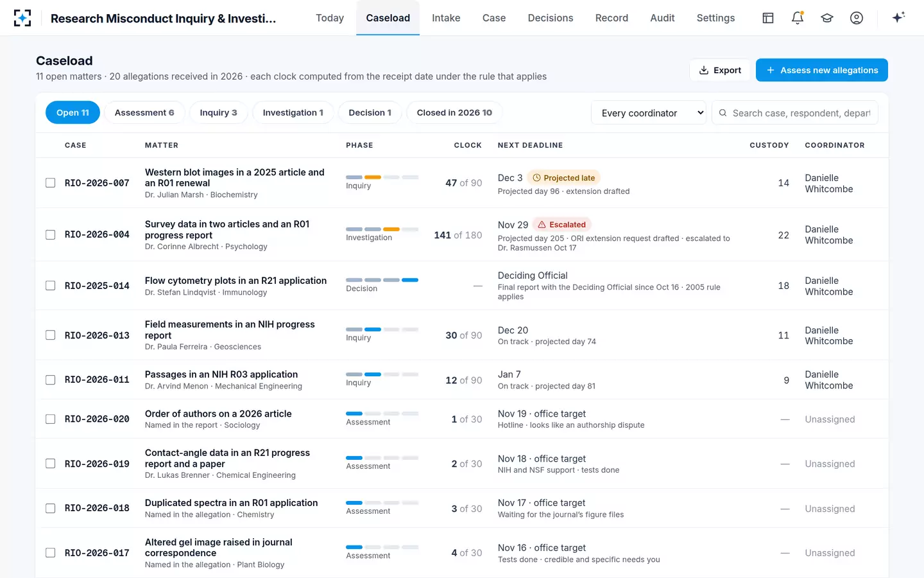
Task: Go to the Decisions tab
Action: pos(551,18)
